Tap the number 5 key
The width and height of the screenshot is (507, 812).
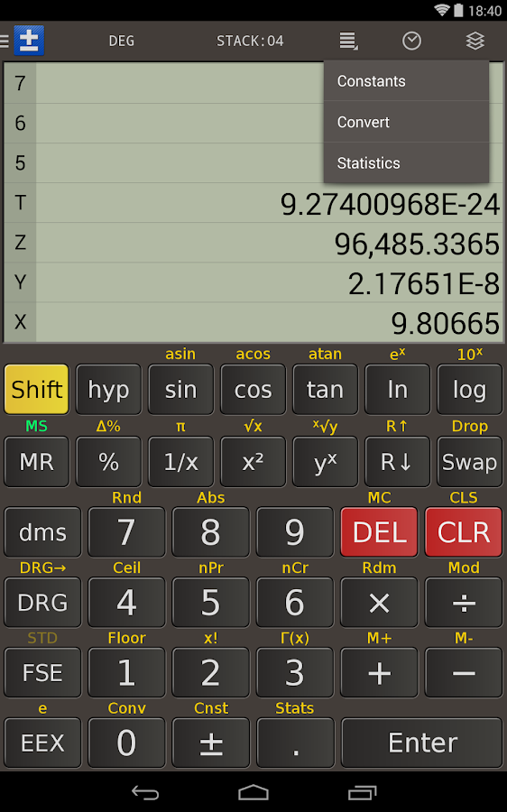coord(211,603)
